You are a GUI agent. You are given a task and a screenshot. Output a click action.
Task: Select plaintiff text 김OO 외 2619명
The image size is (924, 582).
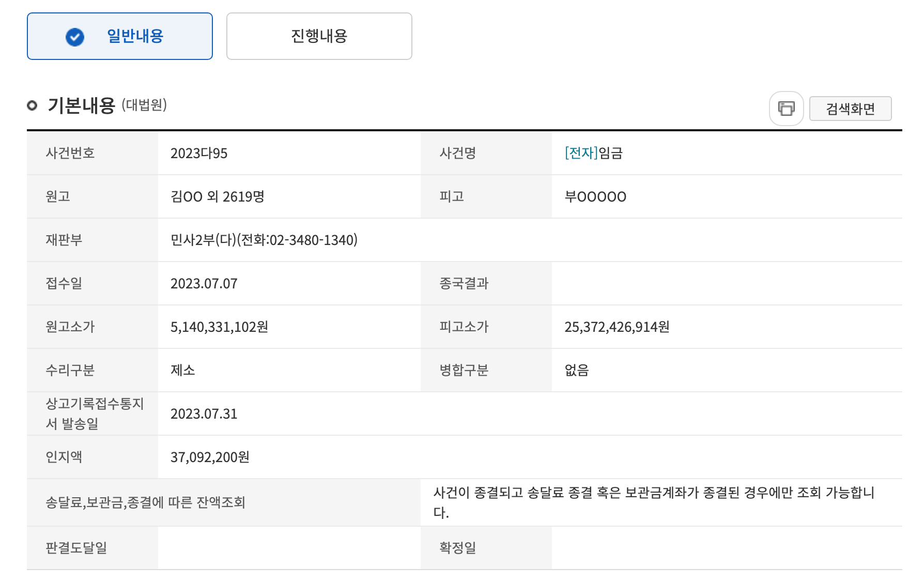217,197
